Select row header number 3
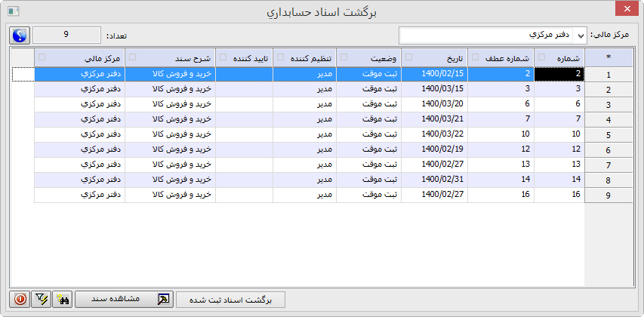 [609, 105]
